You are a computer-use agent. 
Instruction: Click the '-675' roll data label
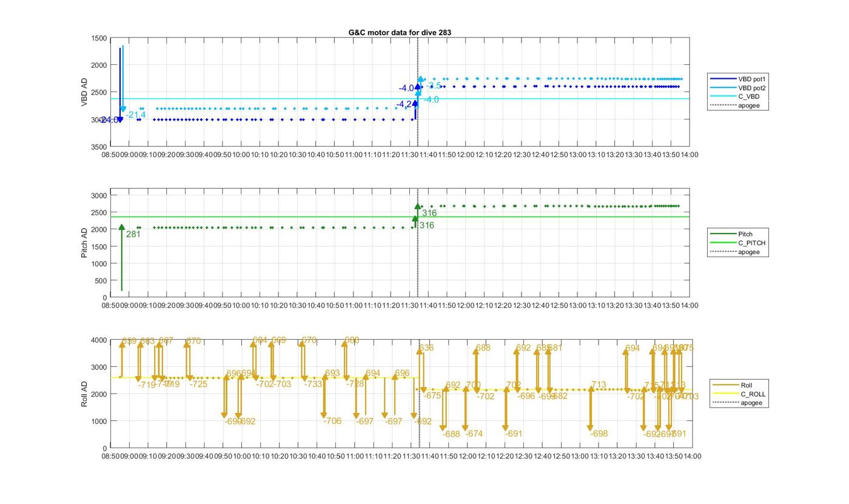(x=432, y=395)
